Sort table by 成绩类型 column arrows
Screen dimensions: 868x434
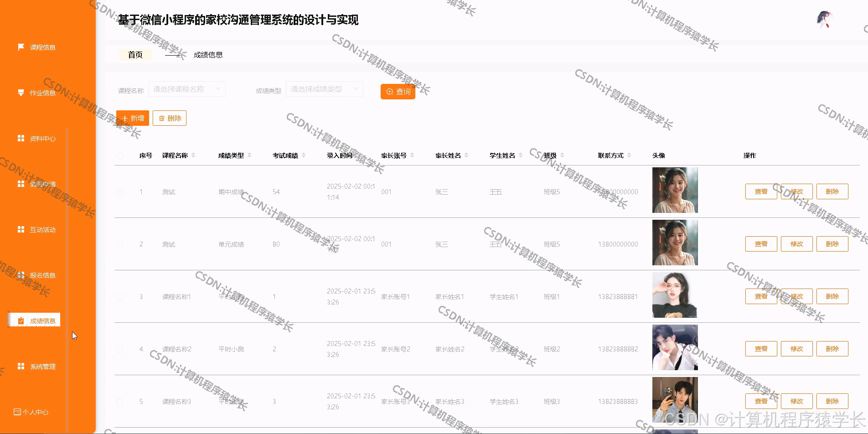[249, 155]
